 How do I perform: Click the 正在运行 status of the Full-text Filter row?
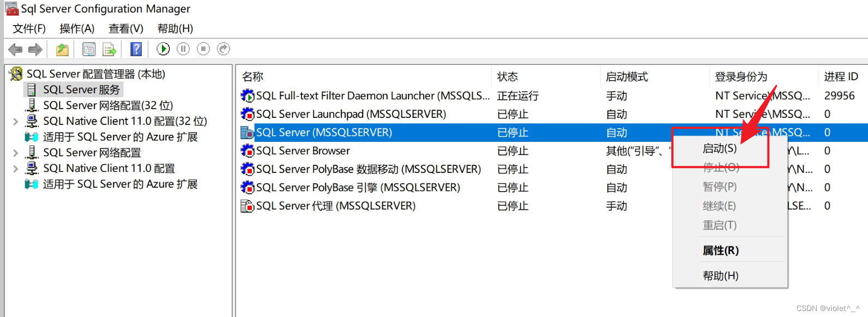click(x=518, y=96)
